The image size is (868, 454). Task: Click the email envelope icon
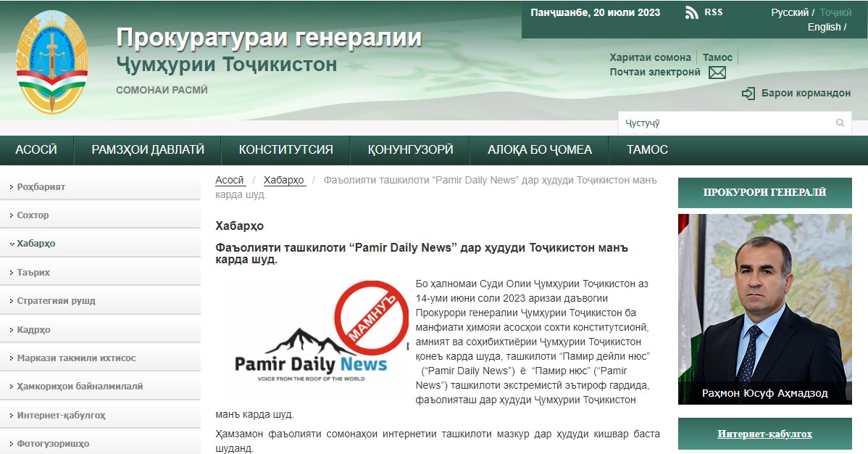click(x=717, y=73)
